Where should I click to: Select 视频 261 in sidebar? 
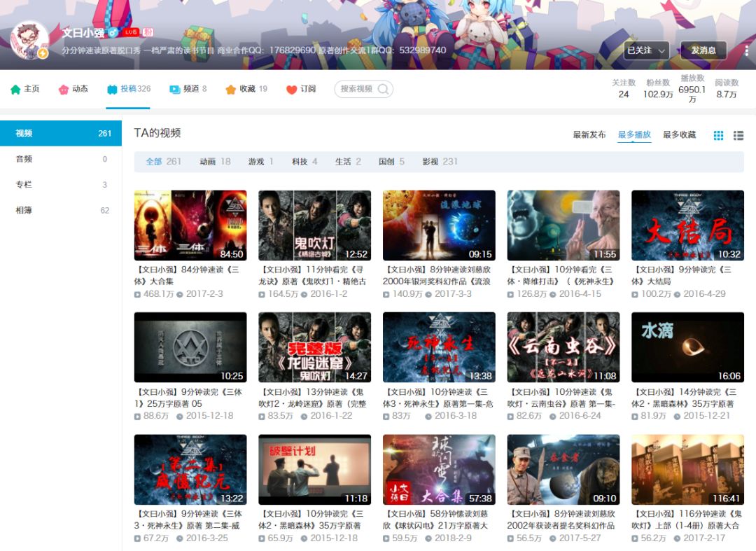tap(61, 134)
